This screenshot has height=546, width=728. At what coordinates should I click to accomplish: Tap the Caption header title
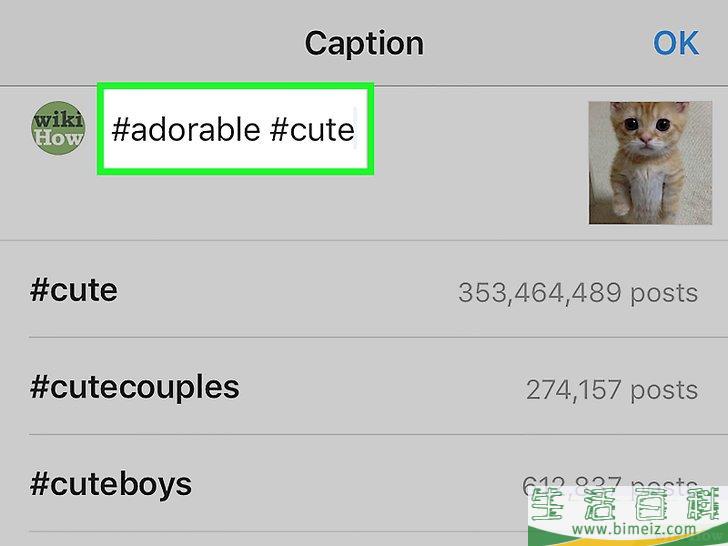364,44
